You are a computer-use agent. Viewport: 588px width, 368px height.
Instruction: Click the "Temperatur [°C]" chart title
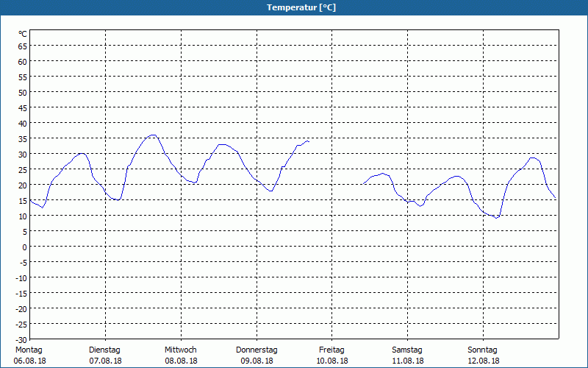(301, 7)
